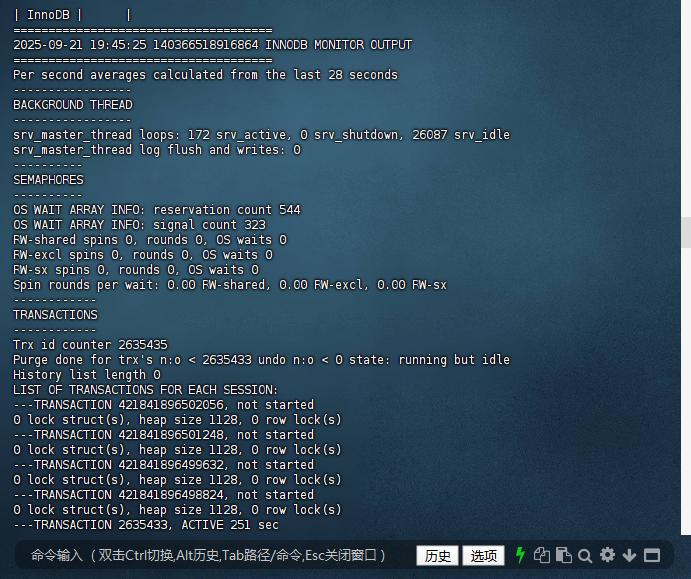This screenshot has width=691, height=579.
Task: Click the TRANSACTIONS heading
Action: tap(56, 315)
